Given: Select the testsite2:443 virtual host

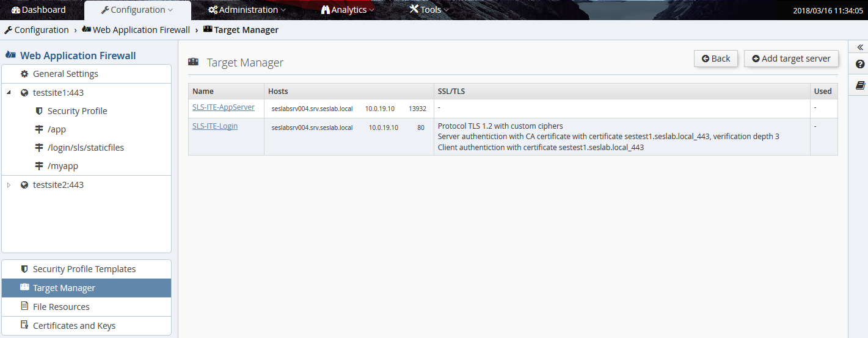Looking at the screenshot, I should click(x=58, y=185).
